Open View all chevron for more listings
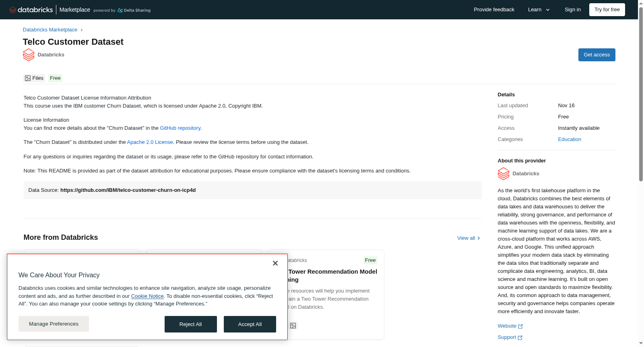 point(479,238)
